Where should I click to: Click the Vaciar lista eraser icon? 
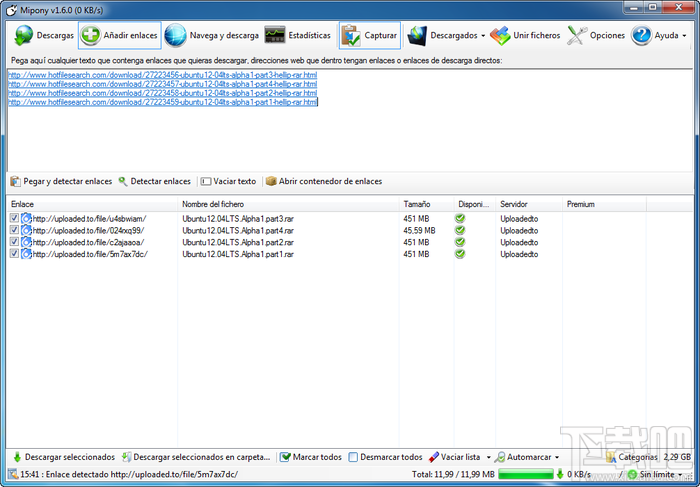[x=433, y=457]
